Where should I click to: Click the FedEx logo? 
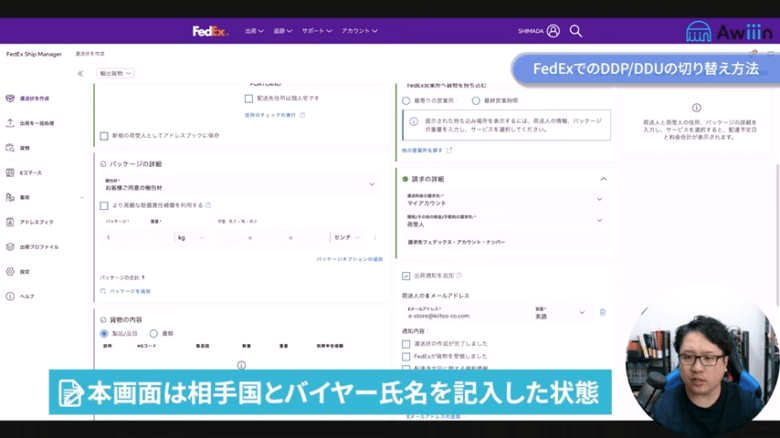pos(210,31)
